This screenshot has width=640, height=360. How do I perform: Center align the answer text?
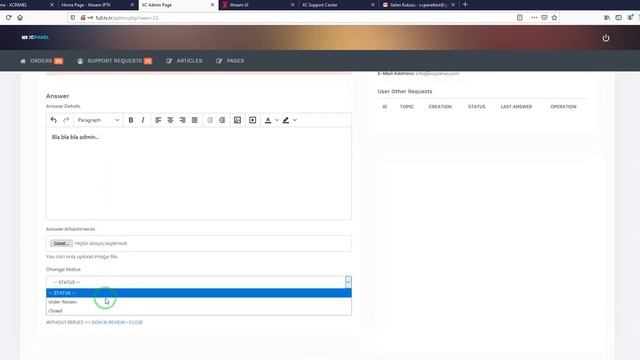click(x=170, y=120)
